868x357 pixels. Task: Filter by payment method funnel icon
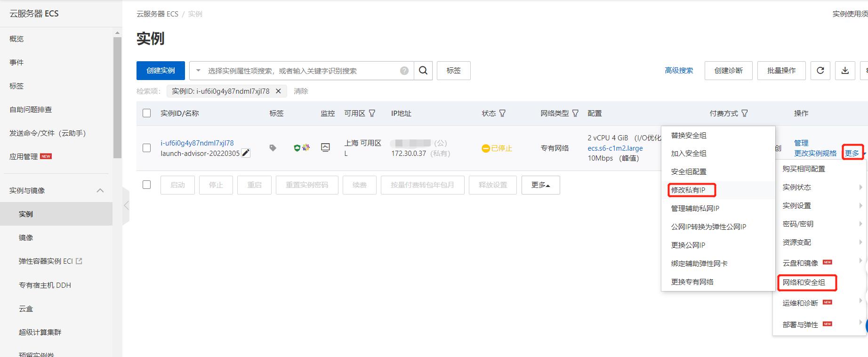click(x=745, y=114)
